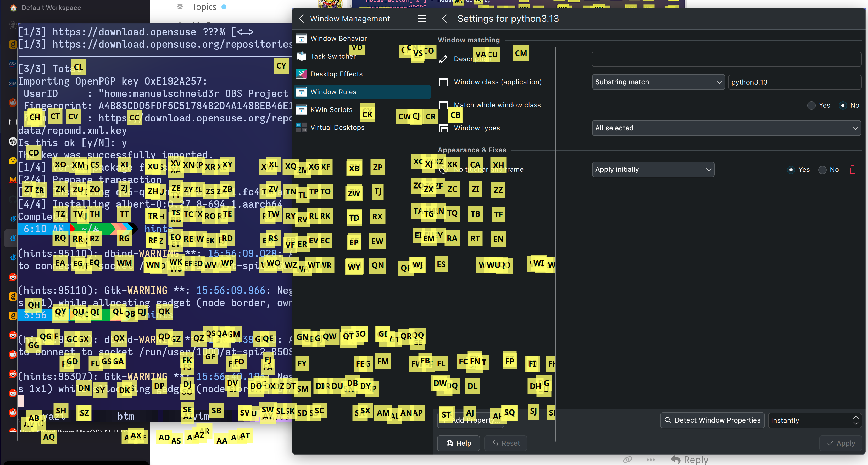
Task: Click the link icon left of Reply
Action: [x=627, y=460]
